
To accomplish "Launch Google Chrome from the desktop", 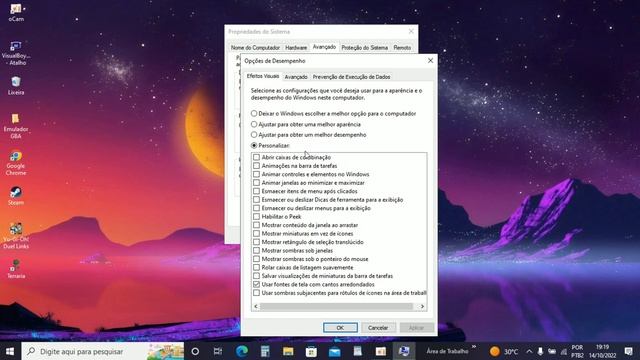I will (x=16, y=163).
